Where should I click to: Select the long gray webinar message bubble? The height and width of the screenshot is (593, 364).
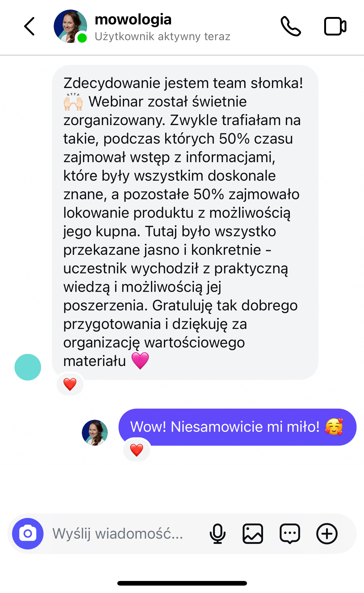click(185, 222)
